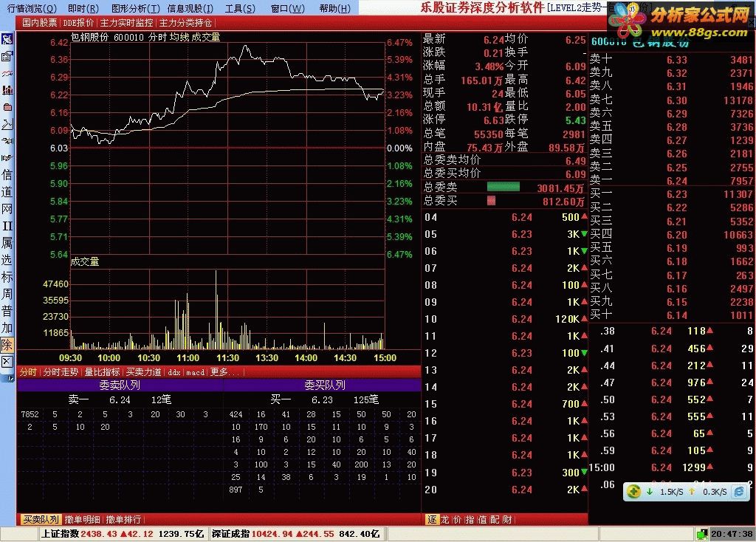Click the sidebar button labeled 选

[7, 260]
